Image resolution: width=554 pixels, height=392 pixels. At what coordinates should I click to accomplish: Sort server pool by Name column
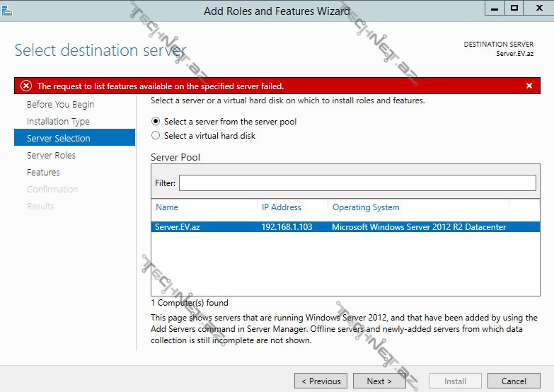[x=167, y=207]
